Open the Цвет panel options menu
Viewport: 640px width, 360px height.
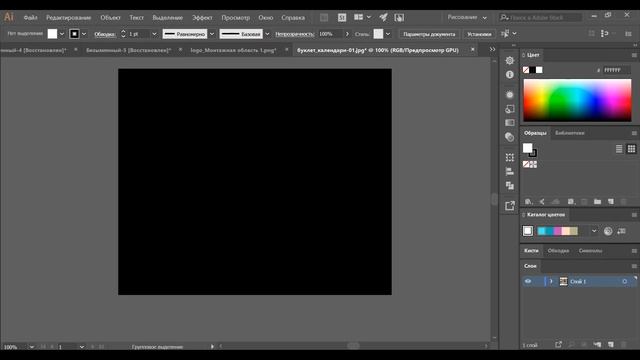click(634, 55)
